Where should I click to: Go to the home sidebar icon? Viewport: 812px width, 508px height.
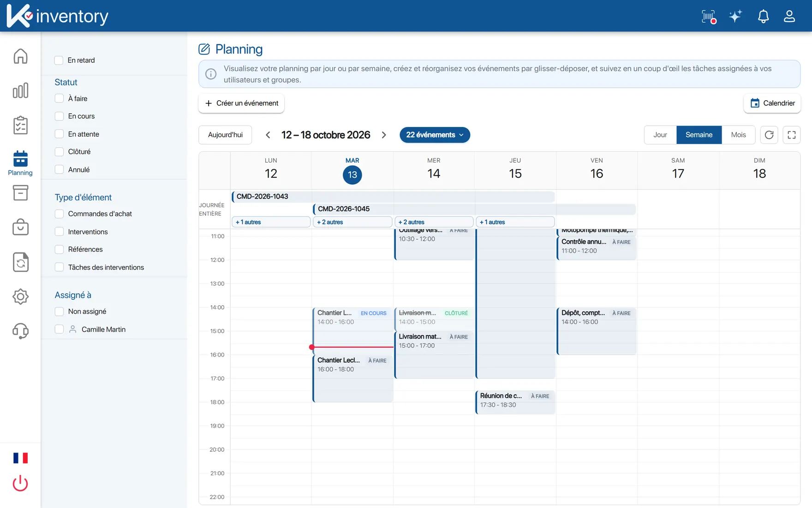(x=20, y=56)
